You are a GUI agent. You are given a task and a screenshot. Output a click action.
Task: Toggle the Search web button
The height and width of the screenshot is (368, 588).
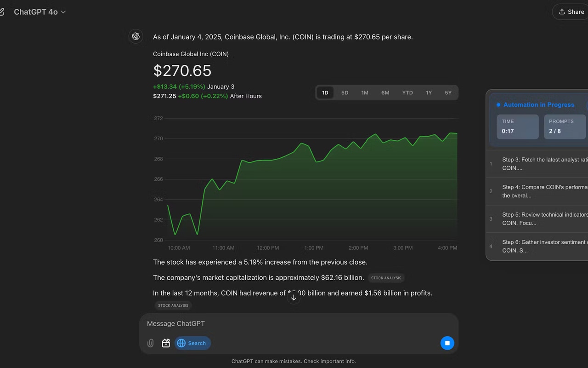[x=192, y=343]
